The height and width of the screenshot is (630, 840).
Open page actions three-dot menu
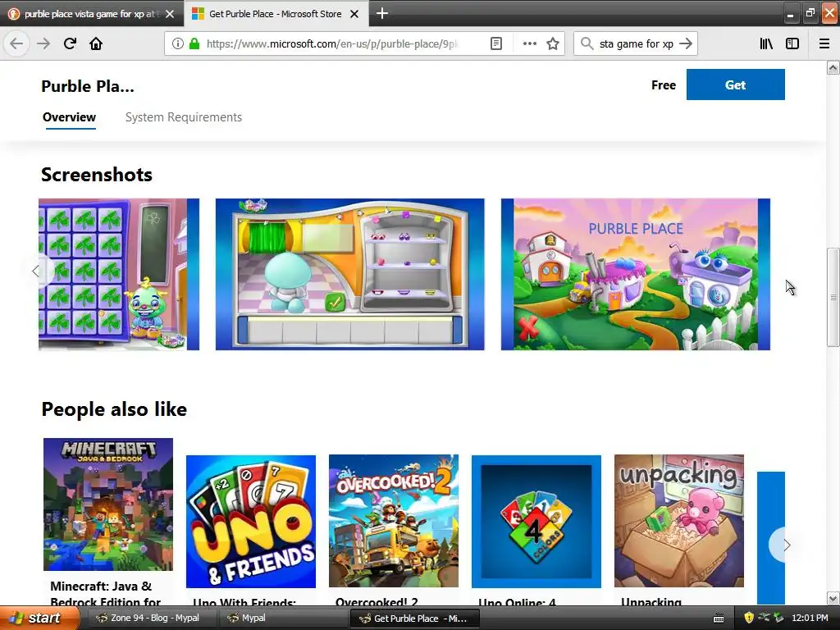click(x=529, y=43)
